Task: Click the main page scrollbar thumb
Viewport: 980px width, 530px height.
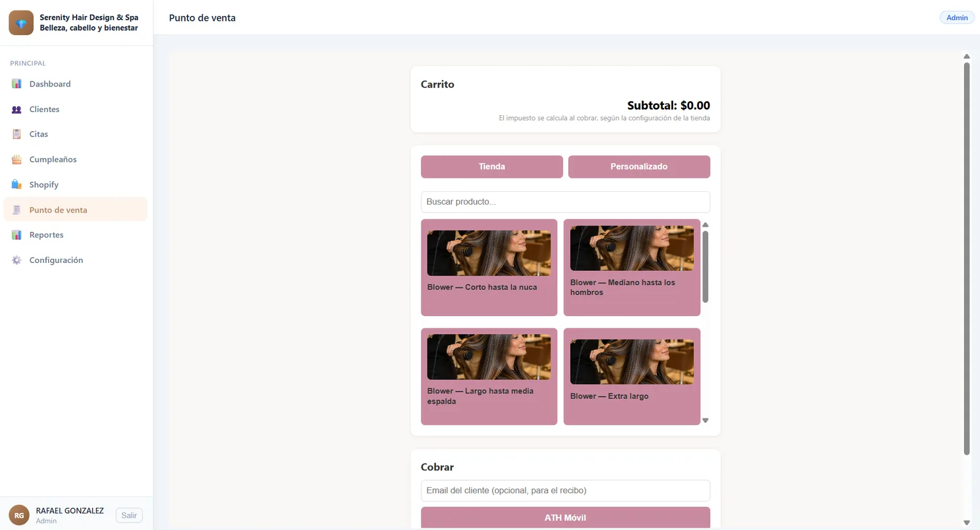Action: (967, 259)
